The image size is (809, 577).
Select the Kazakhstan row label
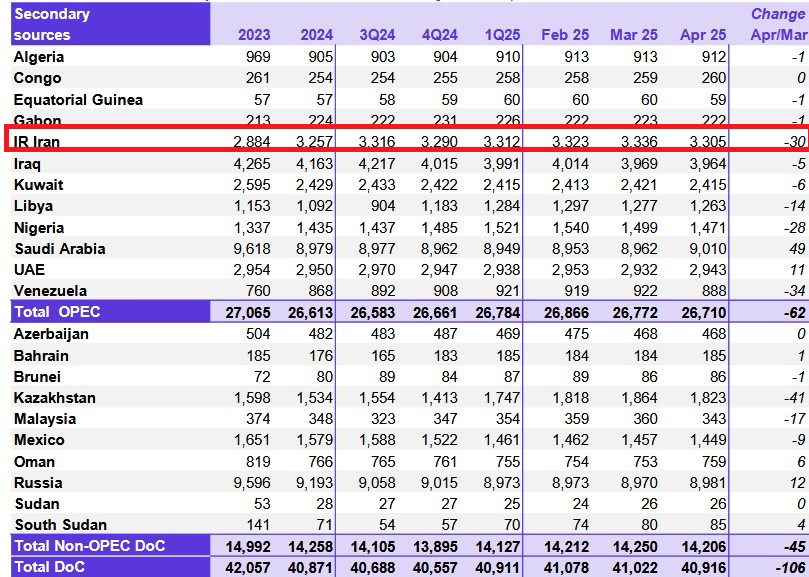pyautogui.click(x=55, y=398)
